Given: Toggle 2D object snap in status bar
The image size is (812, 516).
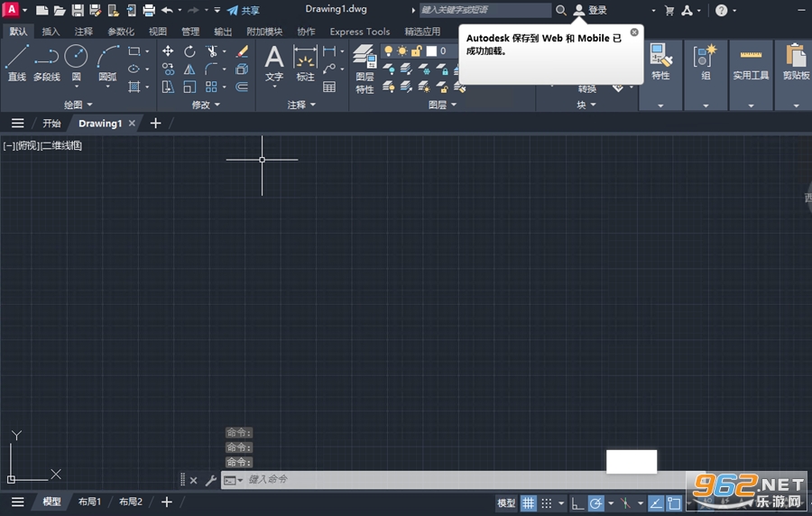Looking at the screenshot, I should click(674, 502).
